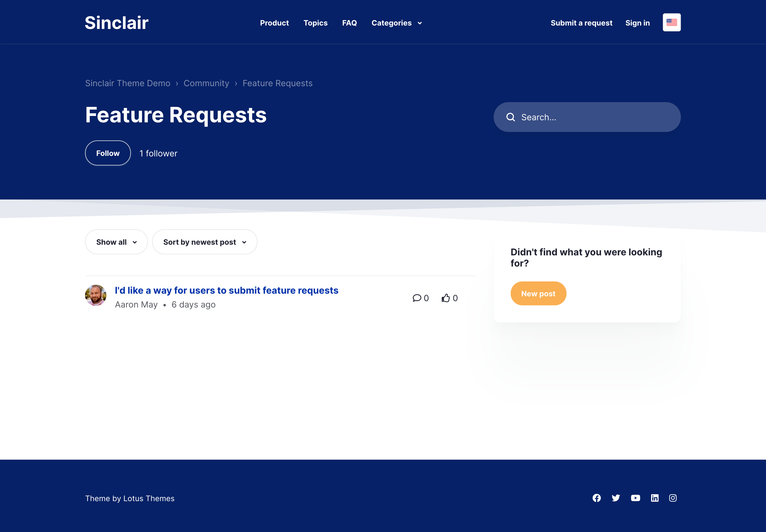Open the Instagram icon in the footer
This screenshot has height=532, width=766.
click(673, 498)
